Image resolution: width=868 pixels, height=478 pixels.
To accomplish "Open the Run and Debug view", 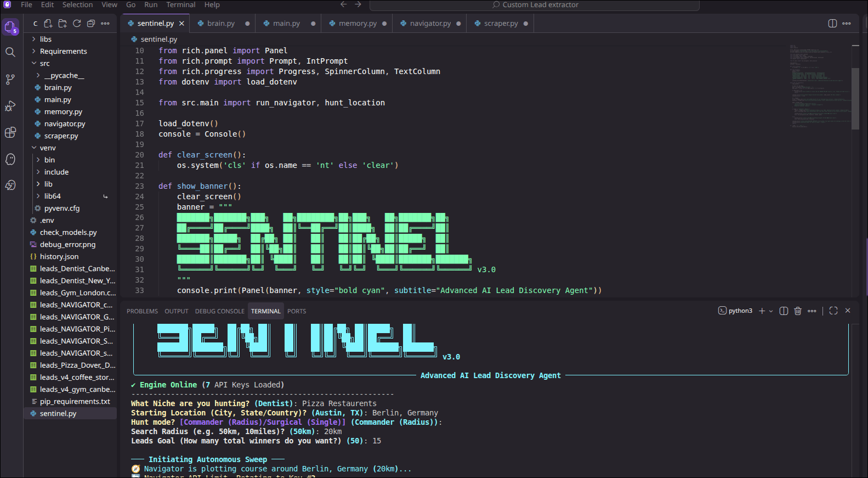I will tap(10, 106).
